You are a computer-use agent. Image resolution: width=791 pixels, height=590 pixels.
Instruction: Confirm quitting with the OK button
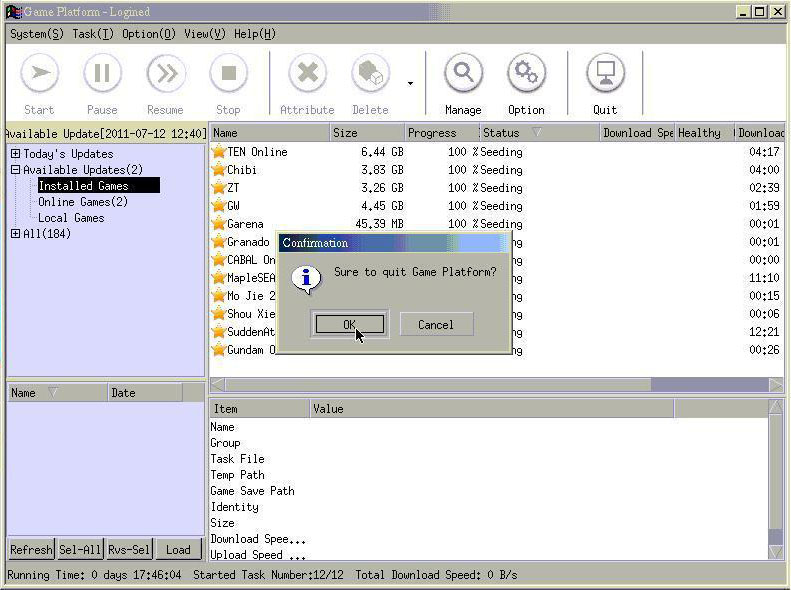point(350,324)
